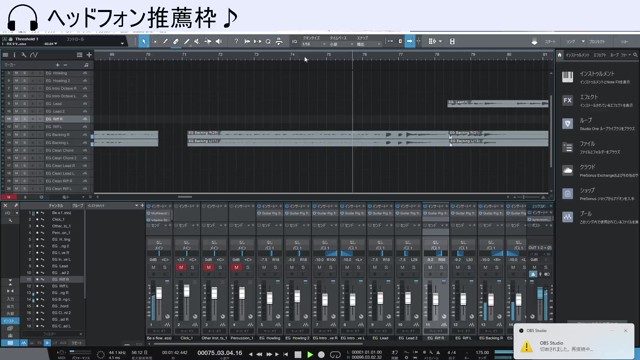Click Click_1 channel volume fader
The height and width of the screenshot is (360, 640).
(187, 291)
